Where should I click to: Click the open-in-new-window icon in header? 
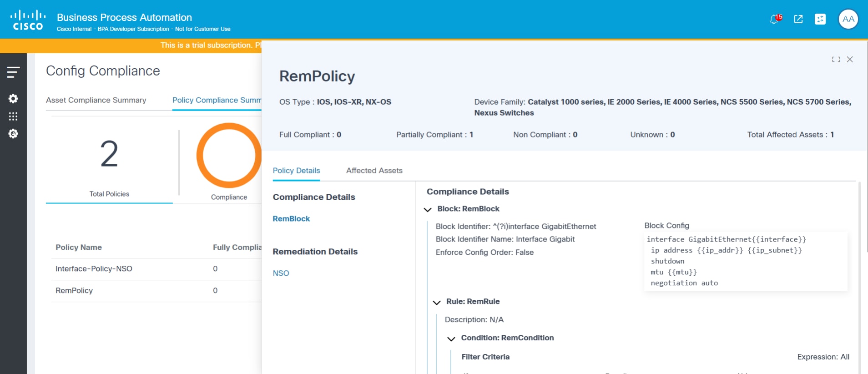pos(798,19)
